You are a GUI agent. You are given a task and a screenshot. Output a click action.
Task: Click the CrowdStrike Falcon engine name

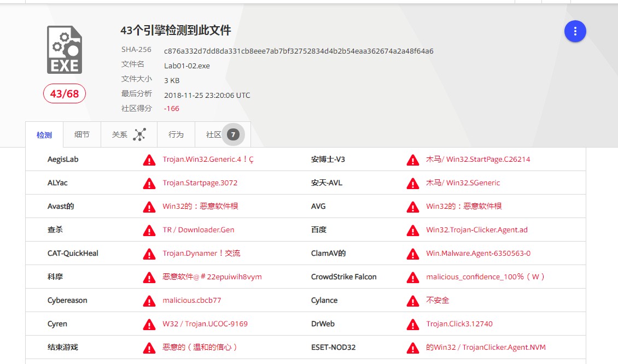343,277
